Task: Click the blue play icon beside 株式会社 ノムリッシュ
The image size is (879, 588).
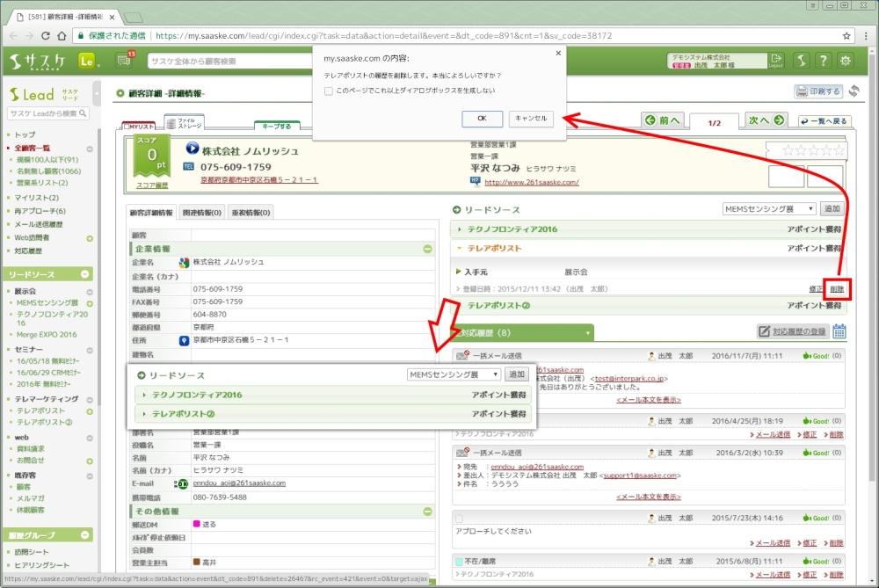Action: point(193,149)
